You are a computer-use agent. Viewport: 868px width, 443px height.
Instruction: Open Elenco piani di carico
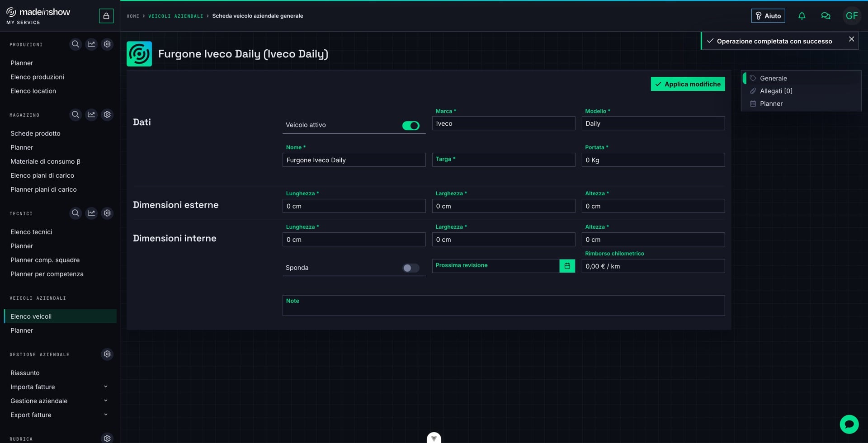[42, 175]
